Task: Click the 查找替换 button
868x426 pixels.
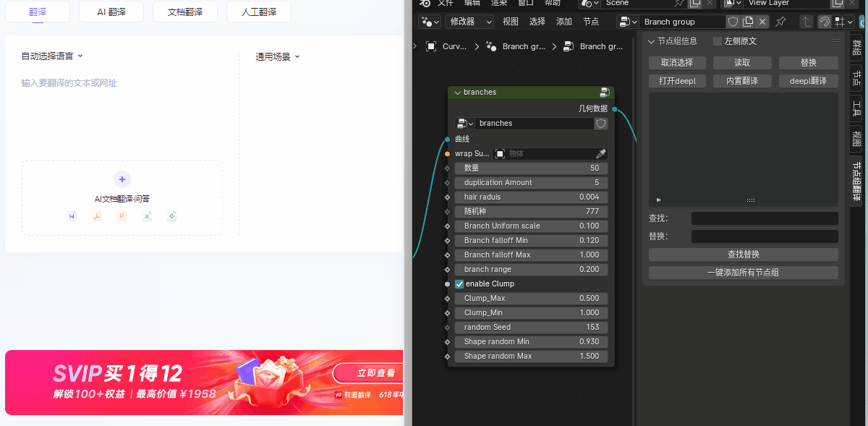Action: pyautogui.click(x=744, y=255)
